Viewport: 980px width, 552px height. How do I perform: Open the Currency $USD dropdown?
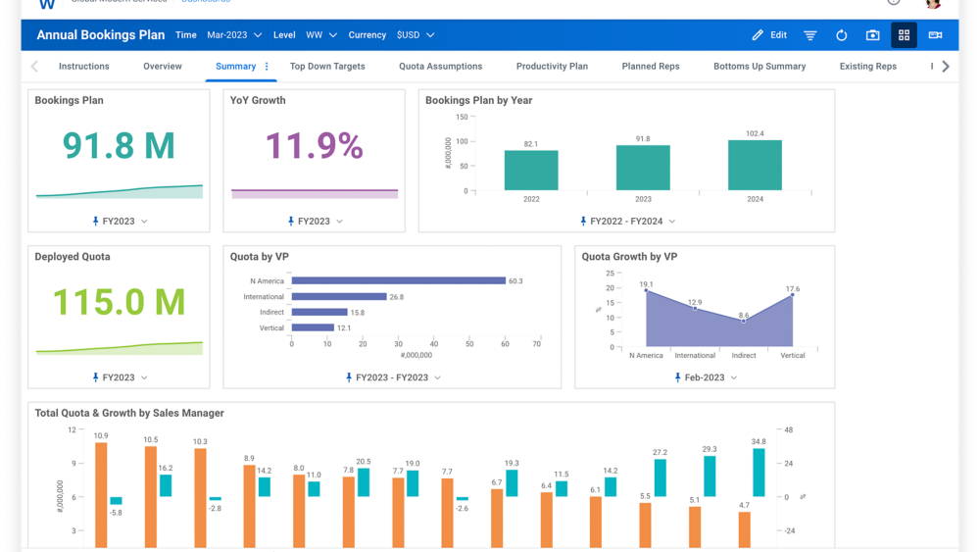(x=416, y=35)
